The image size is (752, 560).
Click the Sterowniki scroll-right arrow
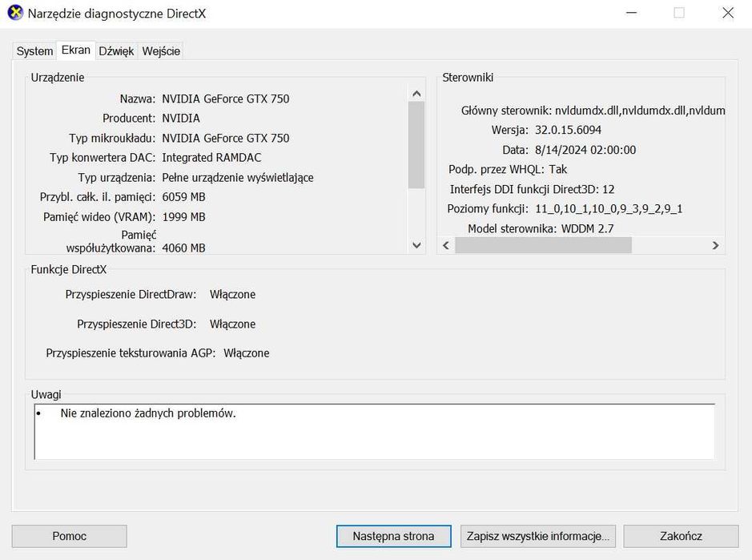[715, 246]
